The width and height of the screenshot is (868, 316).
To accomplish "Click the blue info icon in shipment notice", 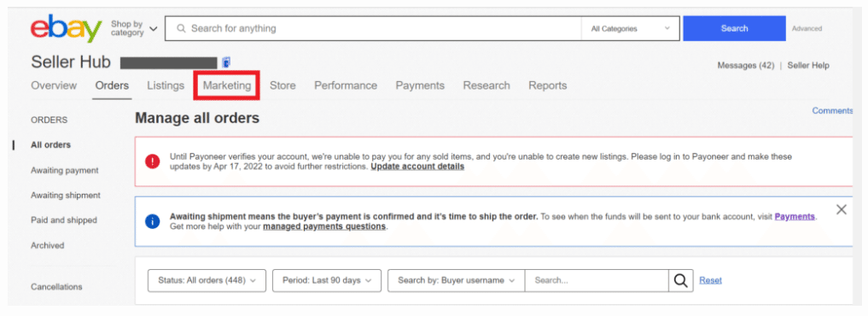I will tap(152, 221).
